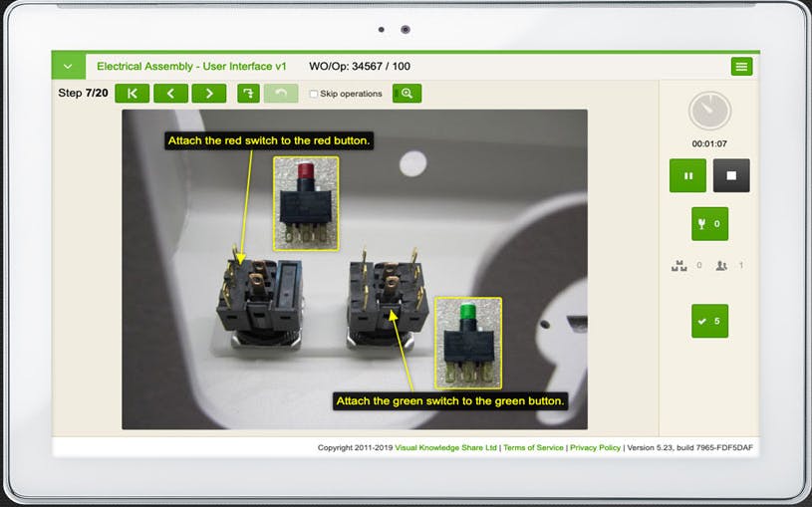Open the hamburger menu
Image resolution: width=812 pixels, height=507 pixels.
tap(741, 67)
